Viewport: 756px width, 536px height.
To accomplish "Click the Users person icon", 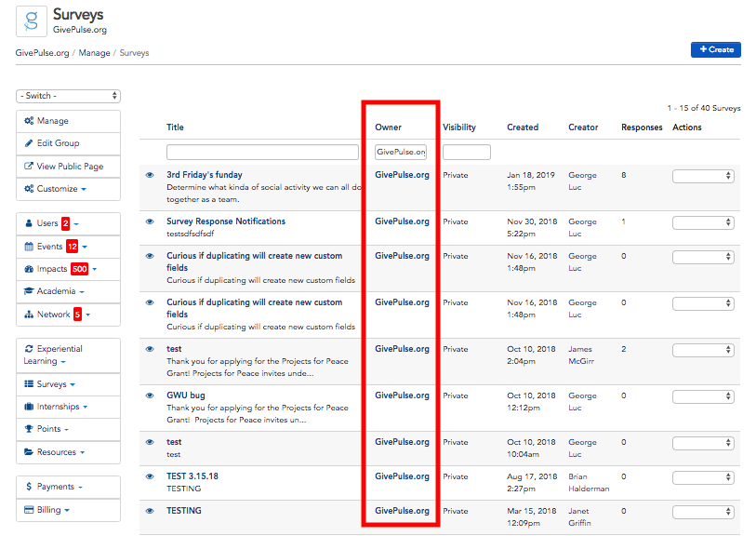I will [29, 223].
